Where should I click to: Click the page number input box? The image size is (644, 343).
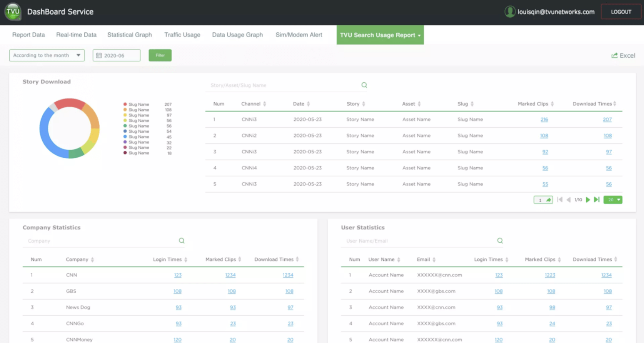tap(540, 200)
